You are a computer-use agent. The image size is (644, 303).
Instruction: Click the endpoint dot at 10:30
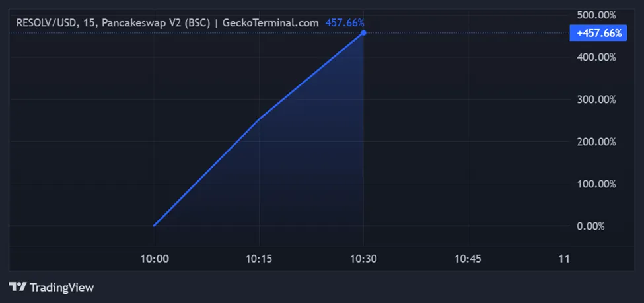coord(364,32)
